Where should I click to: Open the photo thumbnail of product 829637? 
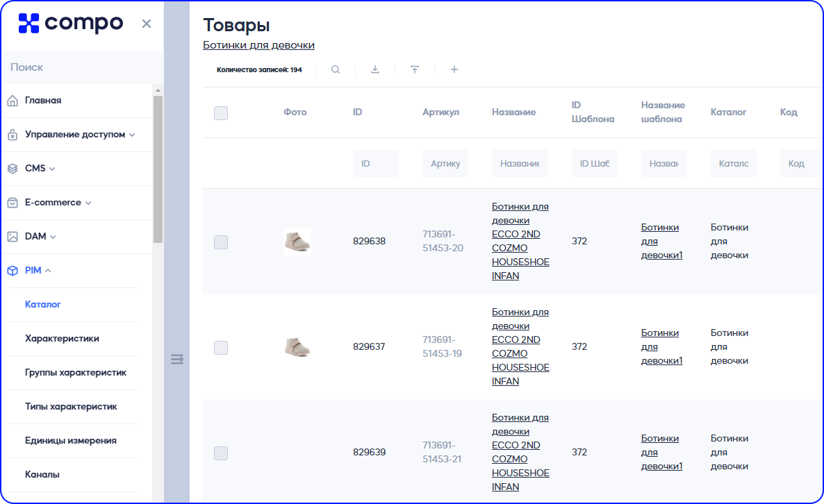point(297,347)
